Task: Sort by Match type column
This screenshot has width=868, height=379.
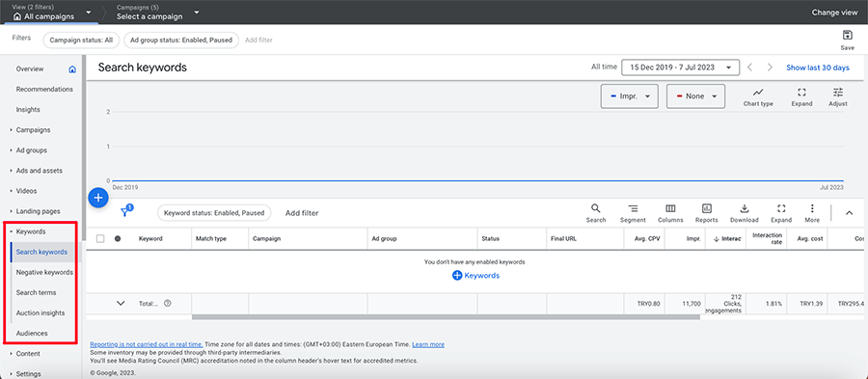Action: pyautogui.click(x=211, y=239)
